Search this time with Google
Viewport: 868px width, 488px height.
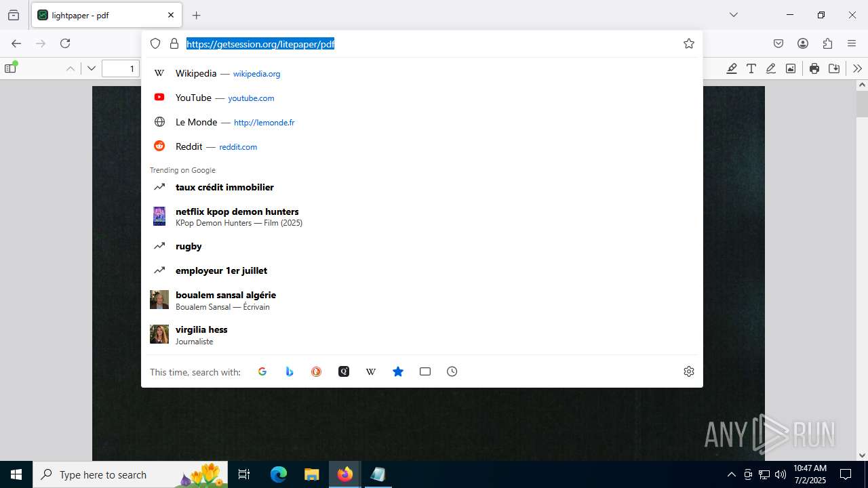click(262, 371)
